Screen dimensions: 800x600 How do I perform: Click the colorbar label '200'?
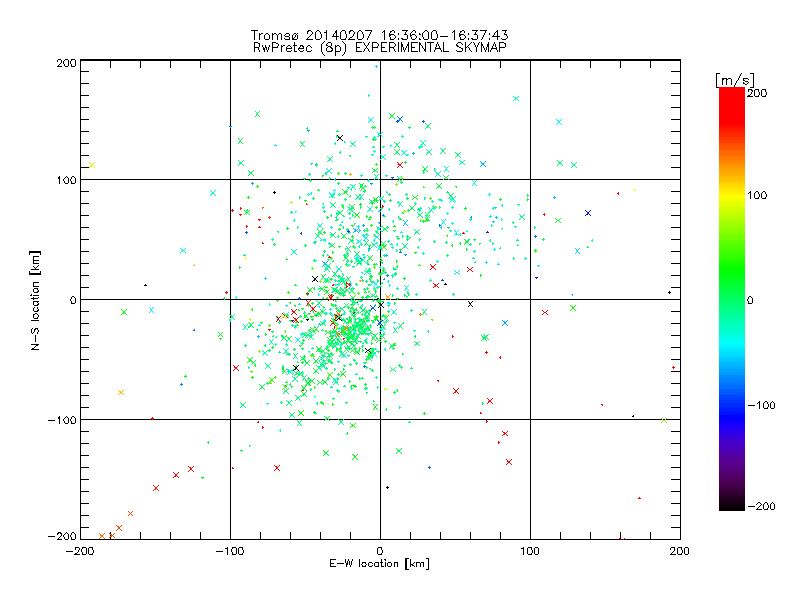(x=757, y=93)
